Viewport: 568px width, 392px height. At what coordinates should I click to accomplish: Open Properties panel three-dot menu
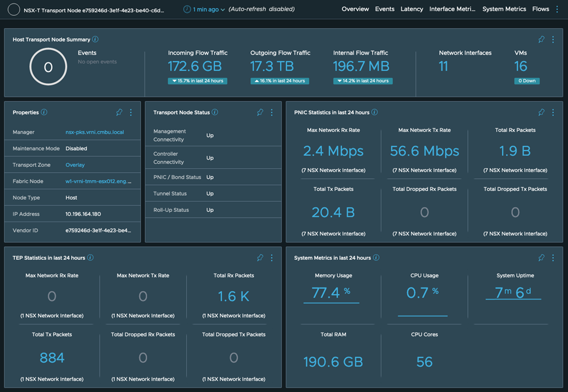[131, 112]
